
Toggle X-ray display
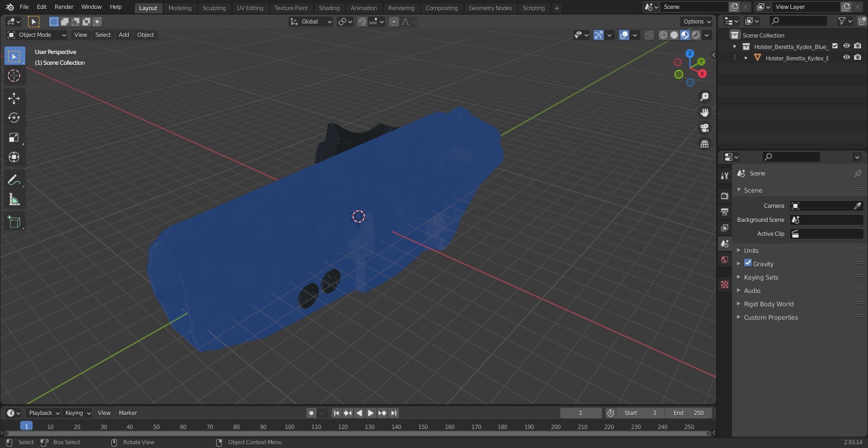[649, 35]
